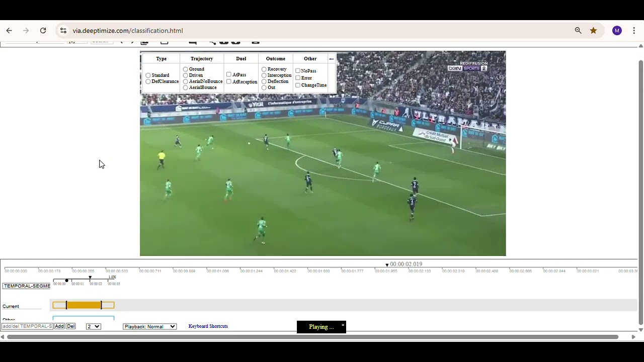
Task: Open the browser profile avatar M
Action: click(x=617, y=31)
